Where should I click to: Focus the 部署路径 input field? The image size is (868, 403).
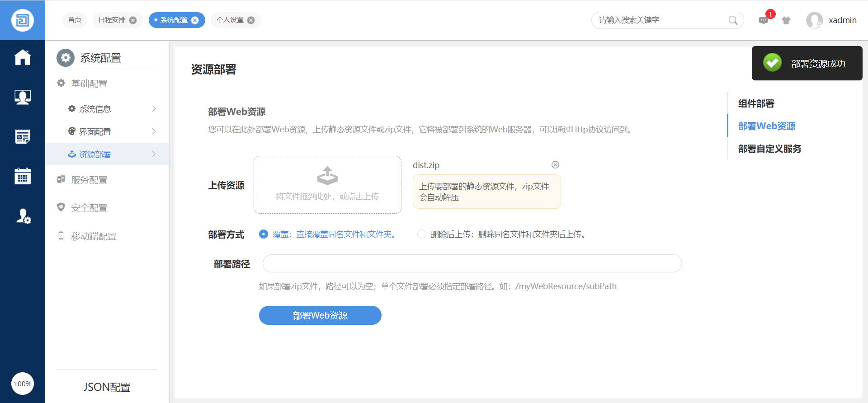click(472, 263)
